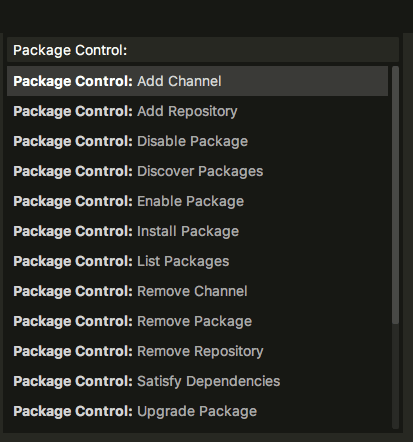Viewport: 413px width, 442px height.
Task: Select Package Control: Remove Repository
Action: (x=197, y=351)
